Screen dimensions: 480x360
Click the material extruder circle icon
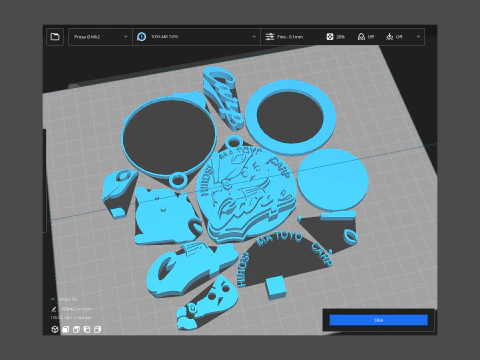pyautogui.click(x=141, y=37)
